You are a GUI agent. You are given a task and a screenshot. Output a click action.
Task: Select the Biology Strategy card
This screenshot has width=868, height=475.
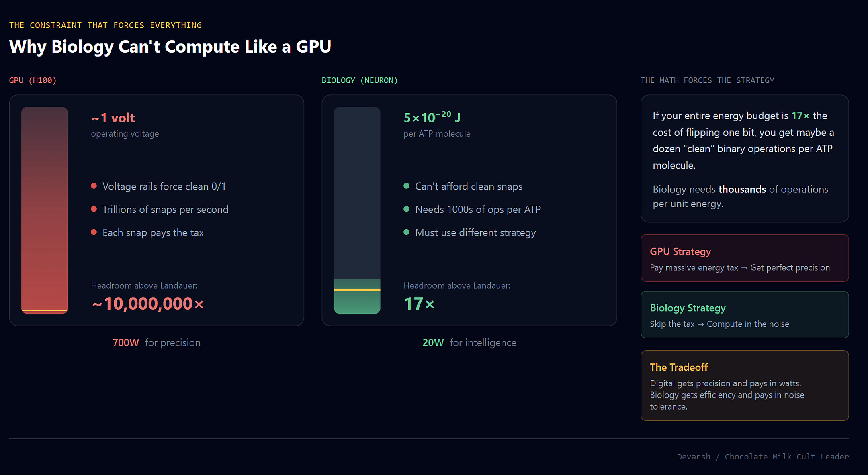click(744, 315)
